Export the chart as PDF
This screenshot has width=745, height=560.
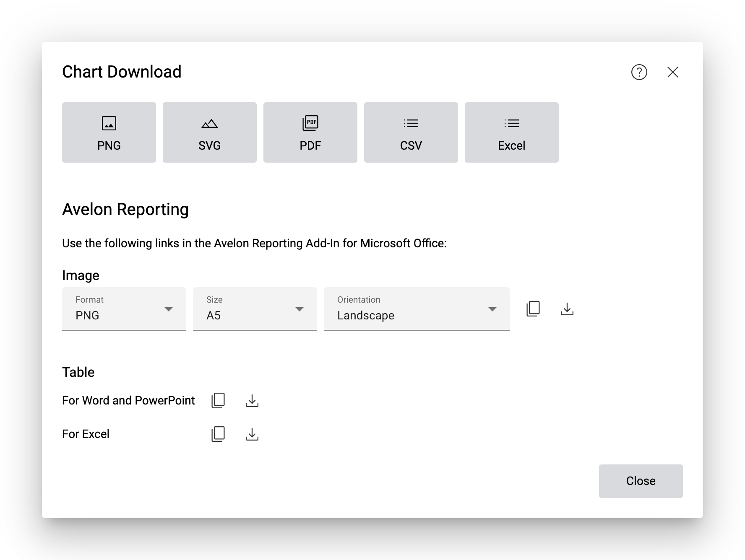[310, 132]
